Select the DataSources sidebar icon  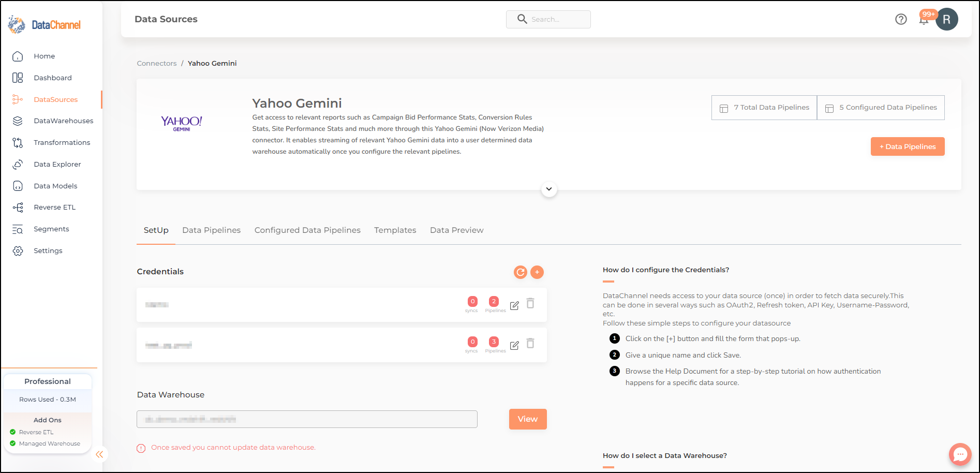tap(18, 99)
